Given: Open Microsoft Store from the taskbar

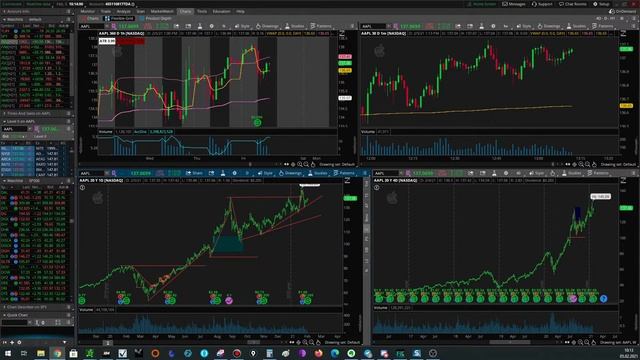Looking at the screenshot, I should click(73, 353).
